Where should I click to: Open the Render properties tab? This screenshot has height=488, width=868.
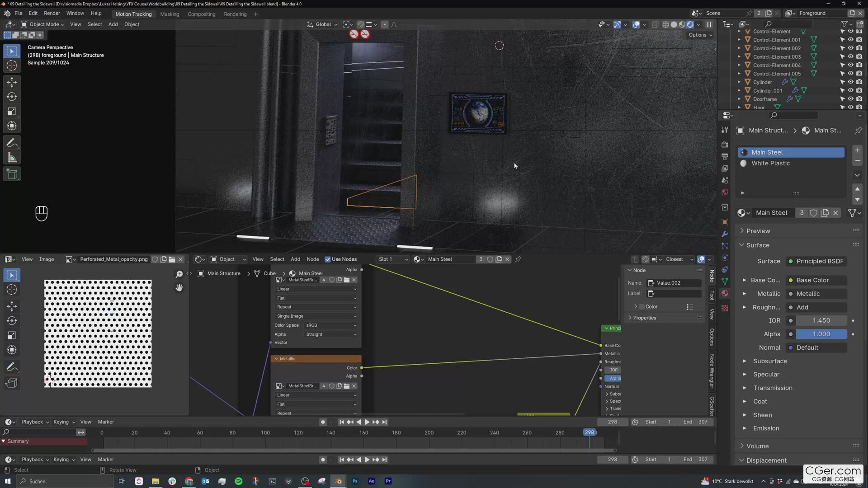725,145
